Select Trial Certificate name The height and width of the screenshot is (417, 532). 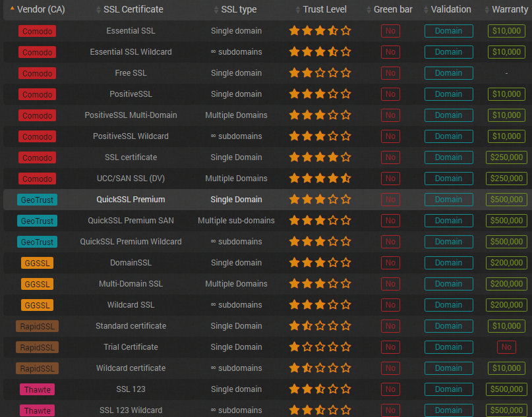(x=131, y=347)
